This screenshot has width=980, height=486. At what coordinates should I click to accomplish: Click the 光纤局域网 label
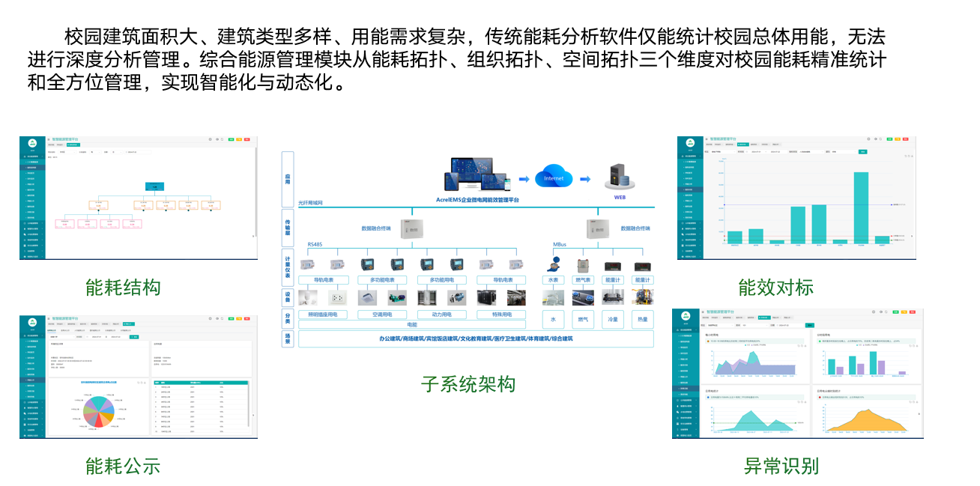pyautogui.click(x=310, y=203)
